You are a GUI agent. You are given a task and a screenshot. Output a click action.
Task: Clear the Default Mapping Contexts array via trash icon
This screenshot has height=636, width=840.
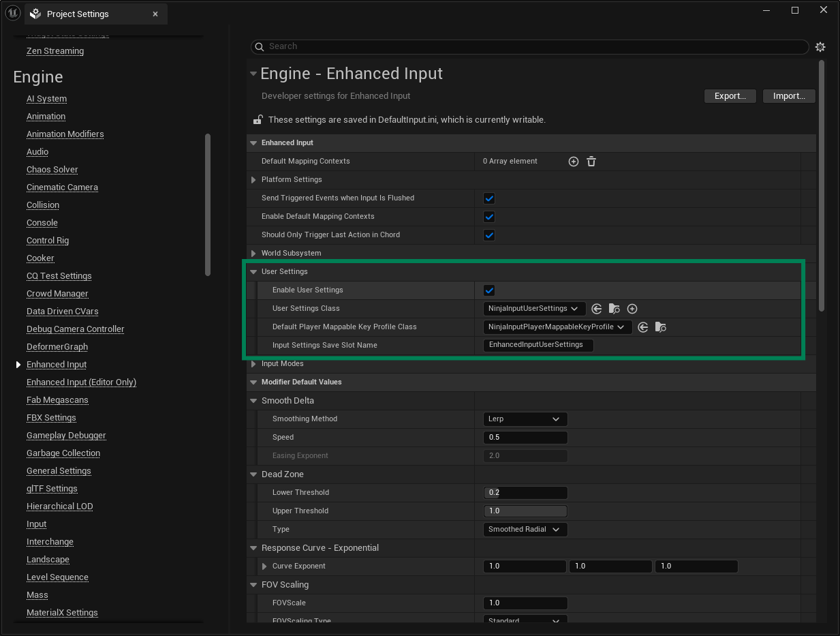(x=591, y=162)
